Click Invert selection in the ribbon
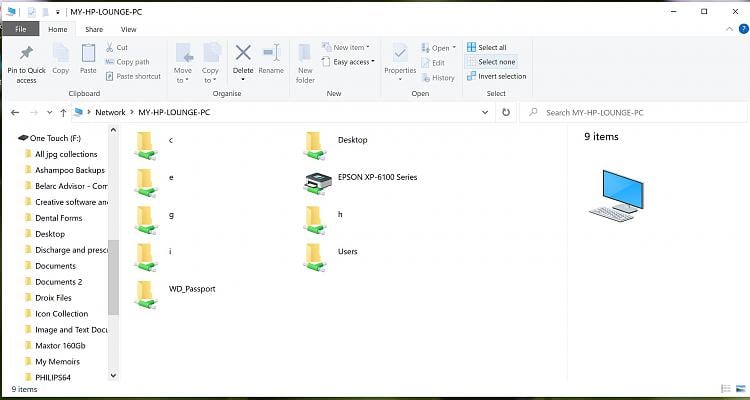Screen dimensions: 750x400 [x=496, y=76]
